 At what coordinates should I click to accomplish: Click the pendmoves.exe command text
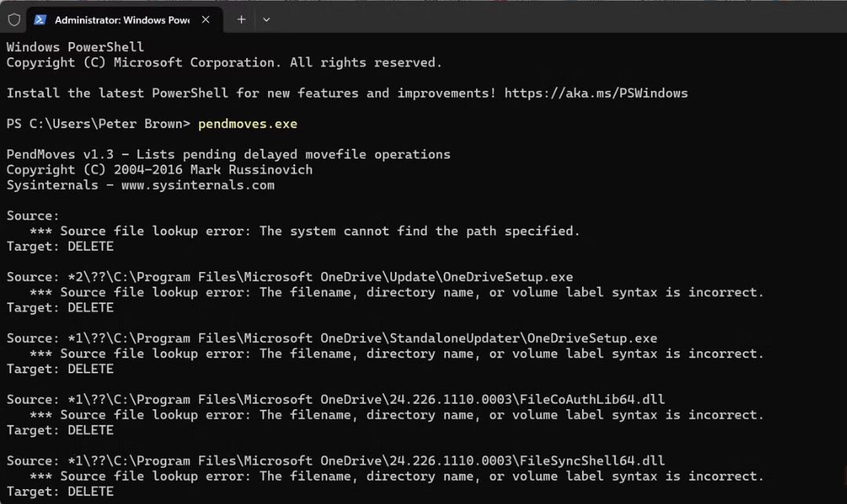pyautogui.click(x=247, y=123)
